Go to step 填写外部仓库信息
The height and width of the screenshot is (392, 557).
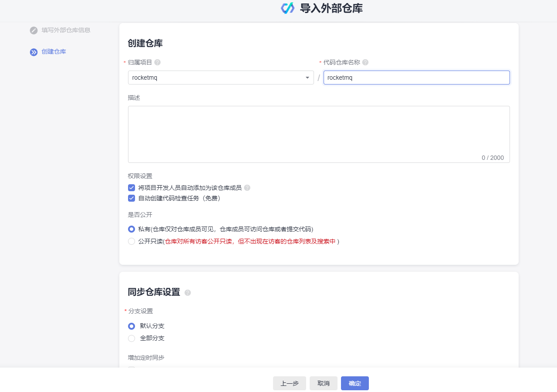pyautogui.click(x=66, y=30)
